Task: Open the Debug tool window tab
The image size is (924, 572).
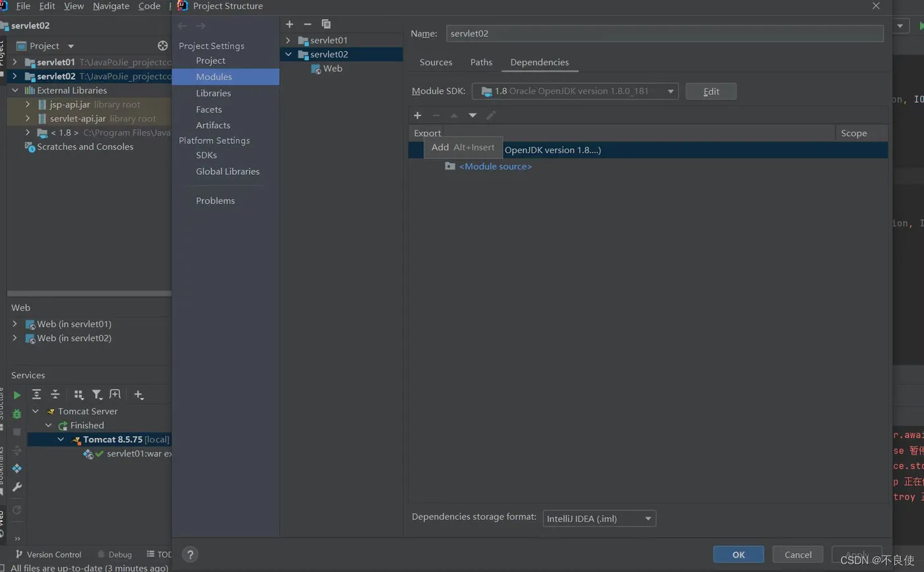Action: click(114, 554)
